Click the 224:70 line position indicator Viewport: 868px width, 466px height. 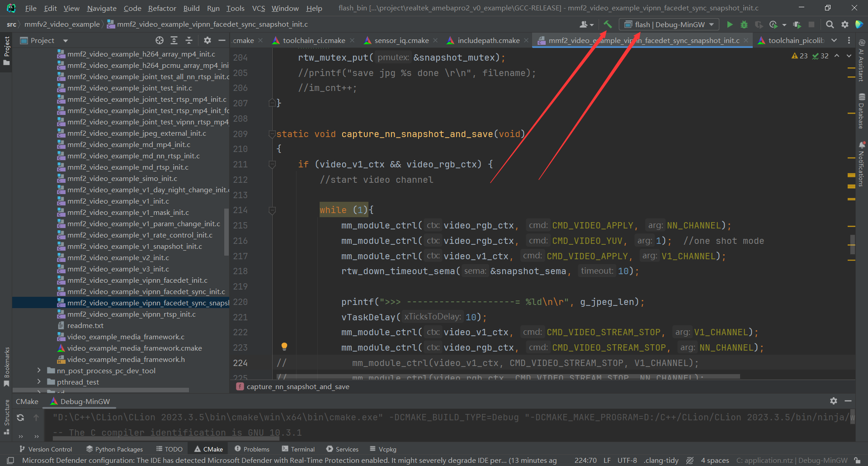coord(585,461)
